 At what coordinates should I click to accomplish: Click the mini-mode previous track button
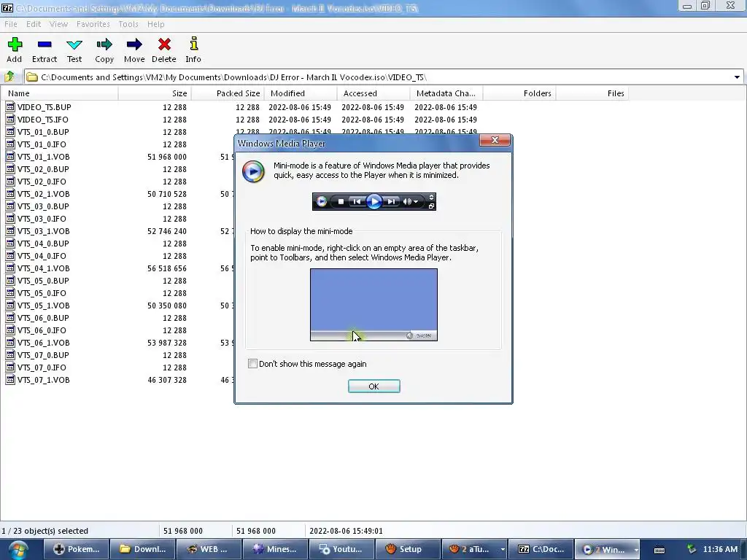(356, 202)
